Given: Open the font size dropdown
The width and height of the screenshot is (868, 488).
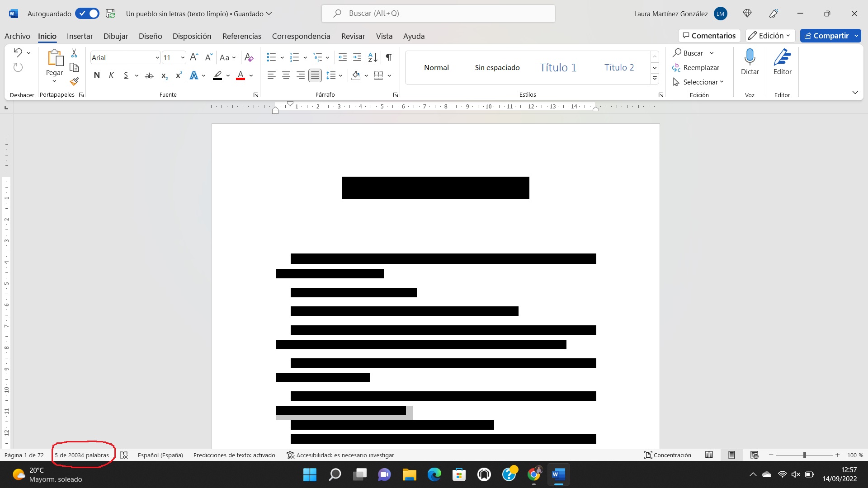Looking at the screenshot, I should click(x=182, y=58).
